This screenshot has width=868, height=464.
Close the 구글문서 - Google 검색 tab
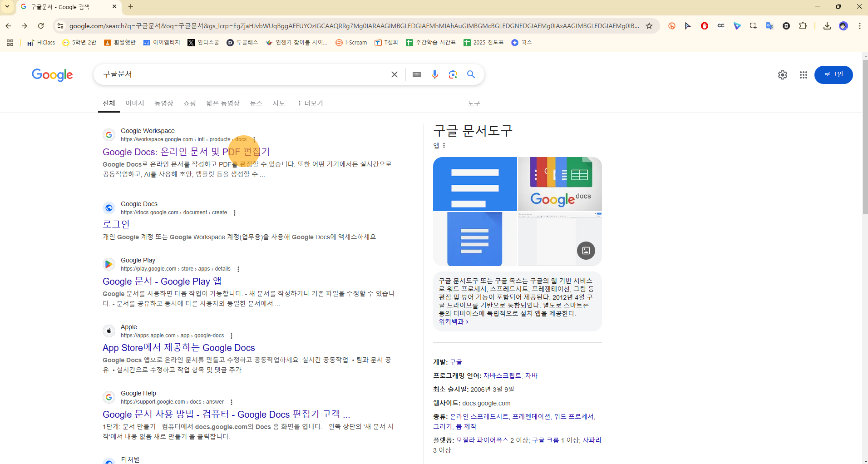[x=114, y=6]
